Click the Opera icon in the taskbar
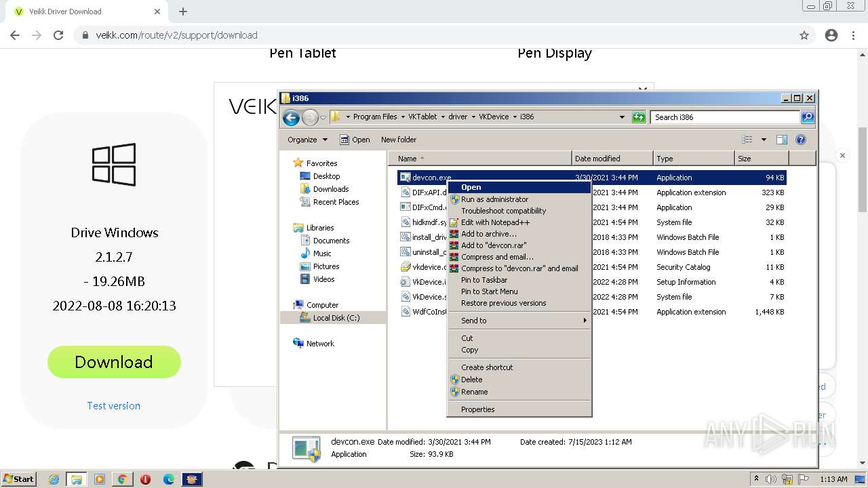Image resolution: width=868 pixels, height=488 pixels. click(146, 479)
